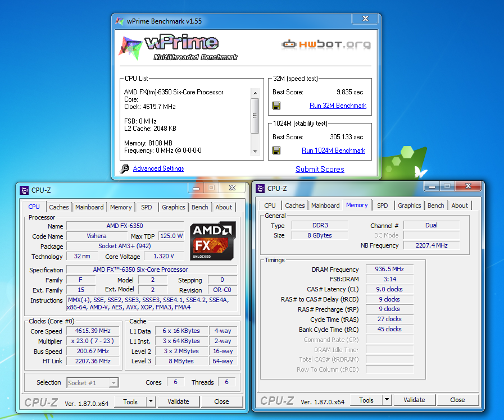
Task: Click 32M Best Score 9.835 sec
Action: pos(349,92)
